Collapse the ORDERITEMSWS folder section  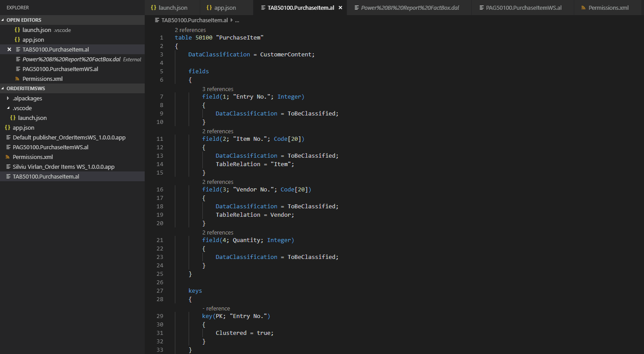[3, 89]
